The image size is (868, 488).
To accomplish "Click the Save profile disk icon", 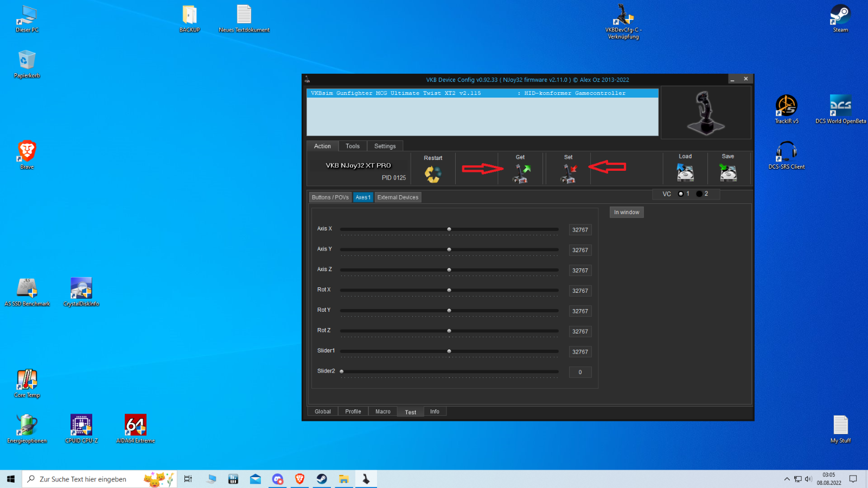I will coord(728,173).
